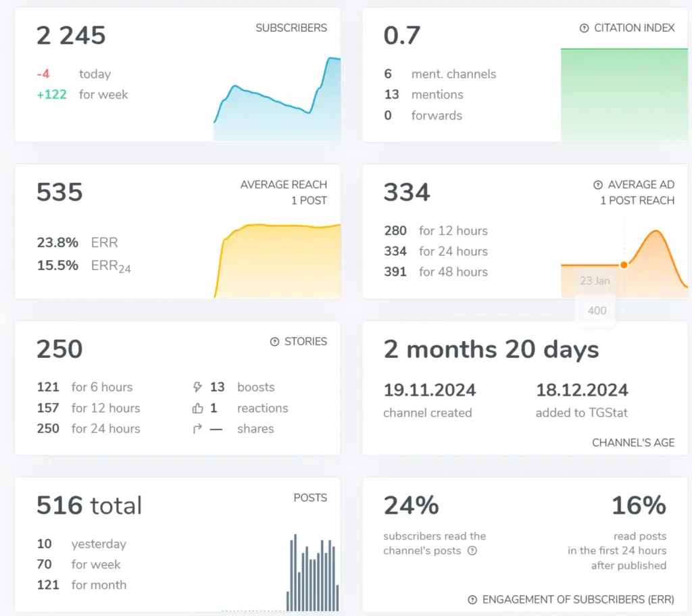Screen dimensions: 692x616
Task: Click the "boosts" label in Stories card
Action: pos(256,387)
